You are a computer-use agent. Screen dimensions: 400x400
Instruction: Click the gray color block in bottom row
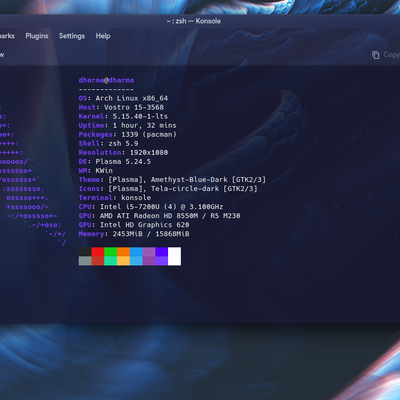coord(85,261)
